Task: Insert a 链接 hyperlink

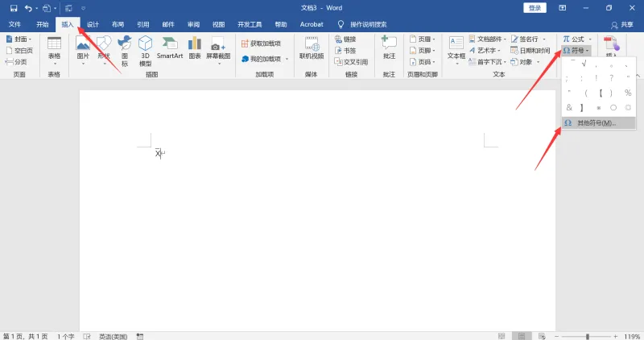Action: (x=345, y=39)
